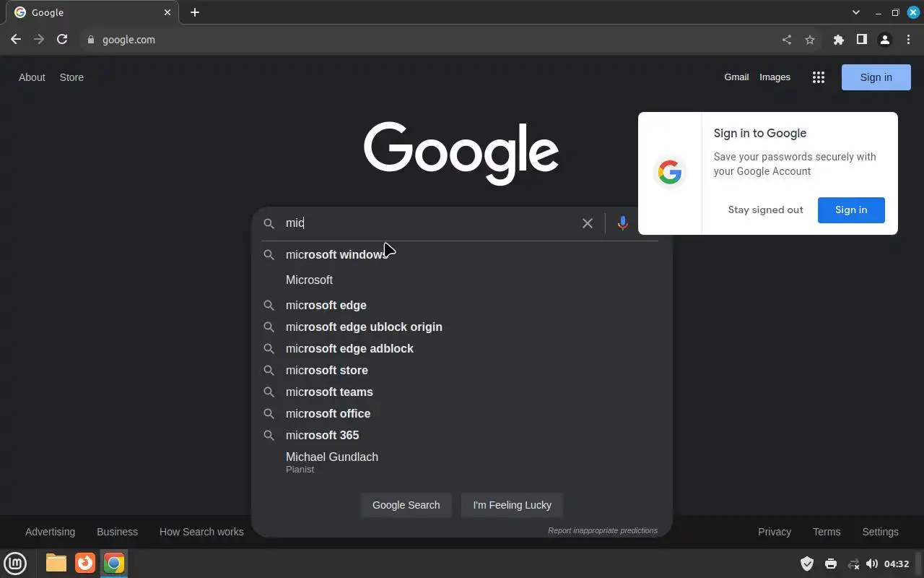The height and width of the screenshot is (578, 924).
Task: Launch the orange browser taskbar icon
Action: 85,563
